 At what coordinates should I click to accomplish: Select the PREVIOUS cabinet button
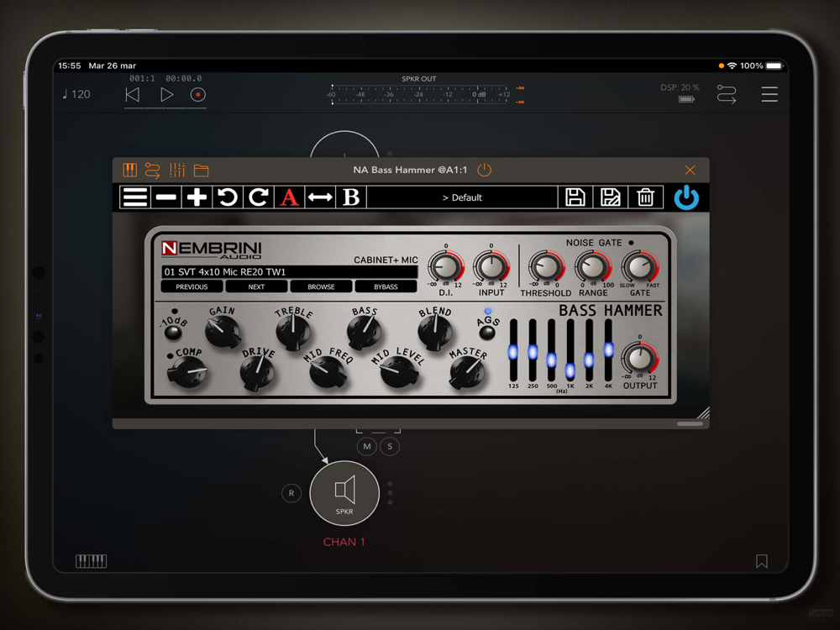click(x=192, y=286)
